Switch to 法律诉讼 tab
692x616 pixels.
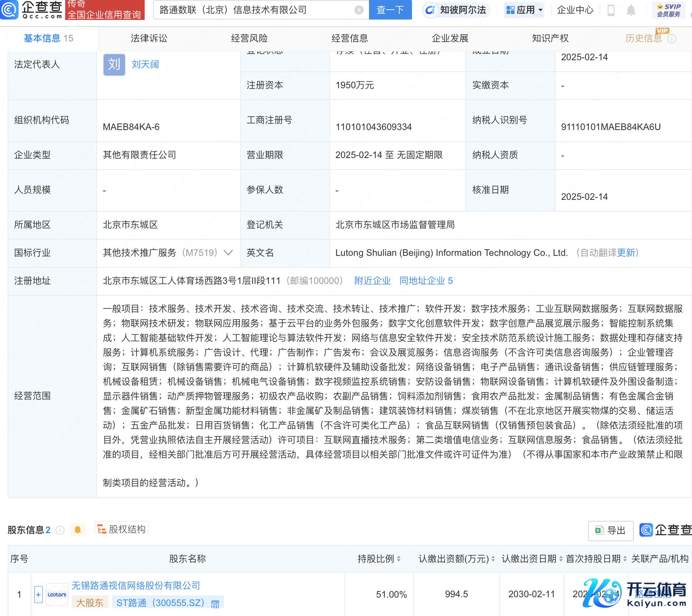[x=149, y=38]
